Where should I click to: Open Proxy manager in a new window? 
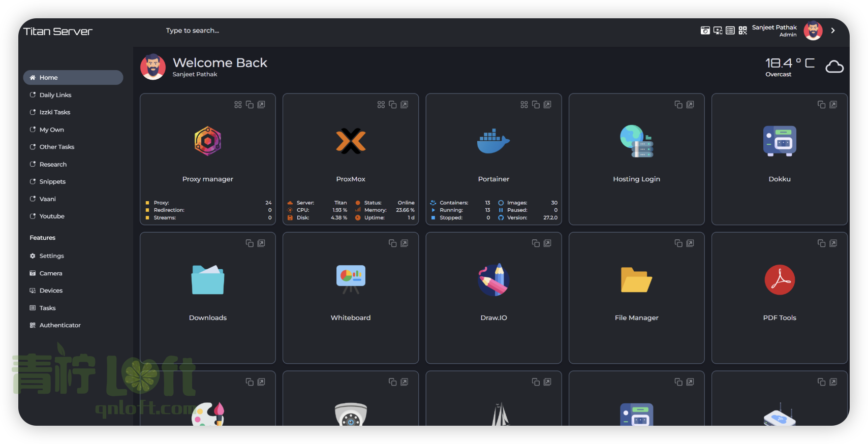point(261,105)
